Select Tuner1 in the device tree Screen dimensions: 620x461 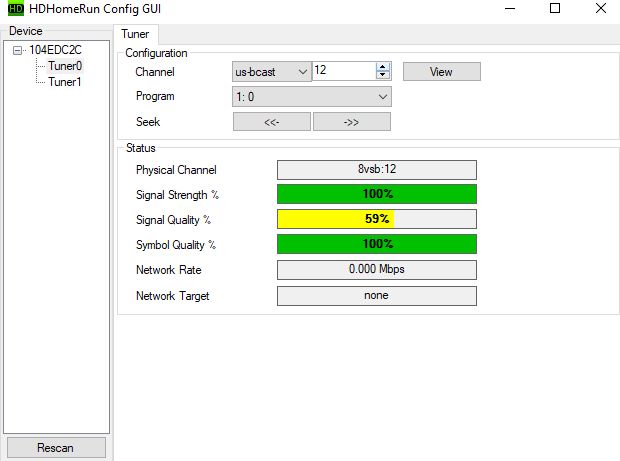[x=65, y=82]
